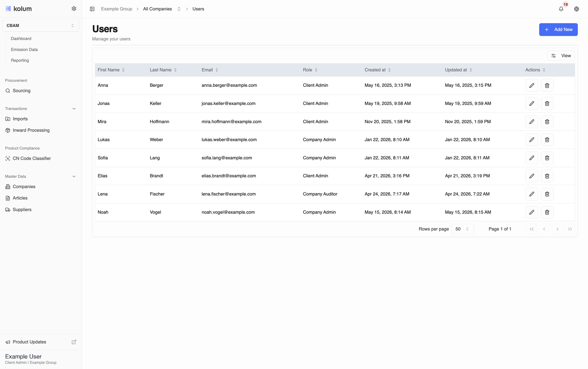Sort table by Last Name
The height and width of the screenshot is (369, 588).
[x=163, y=70]
